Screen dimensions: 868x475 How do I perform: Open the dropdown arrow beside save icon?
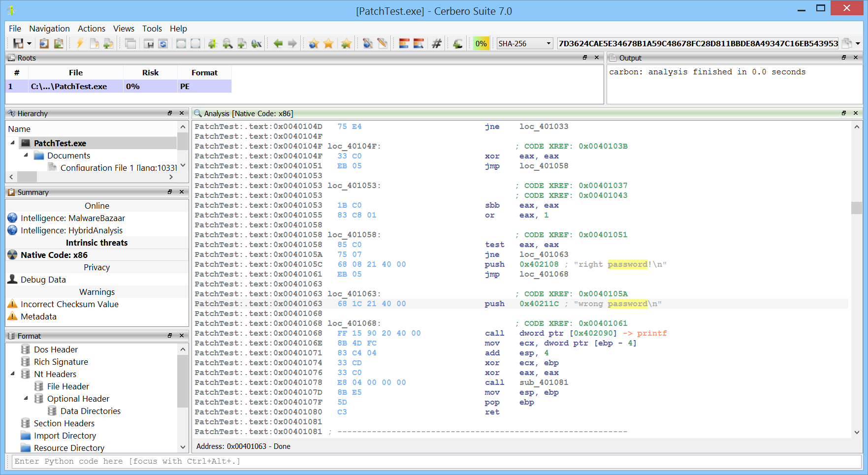click(29, 44)
